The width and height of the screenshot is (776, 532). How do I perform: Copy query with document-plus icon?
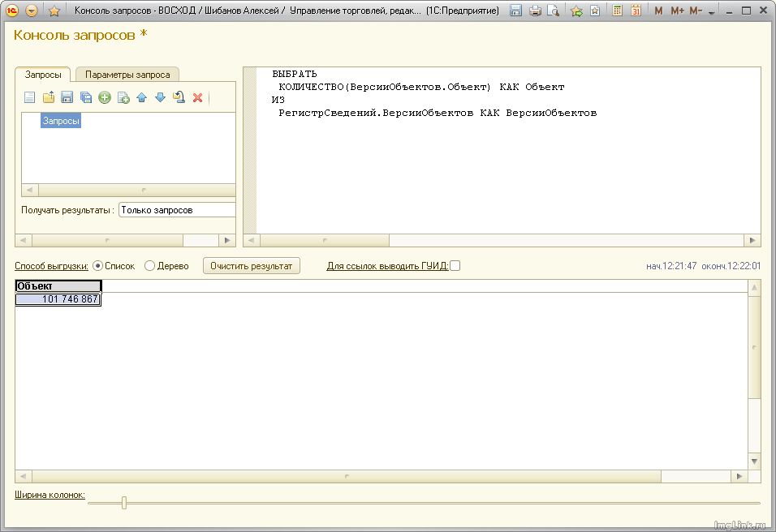123,97
